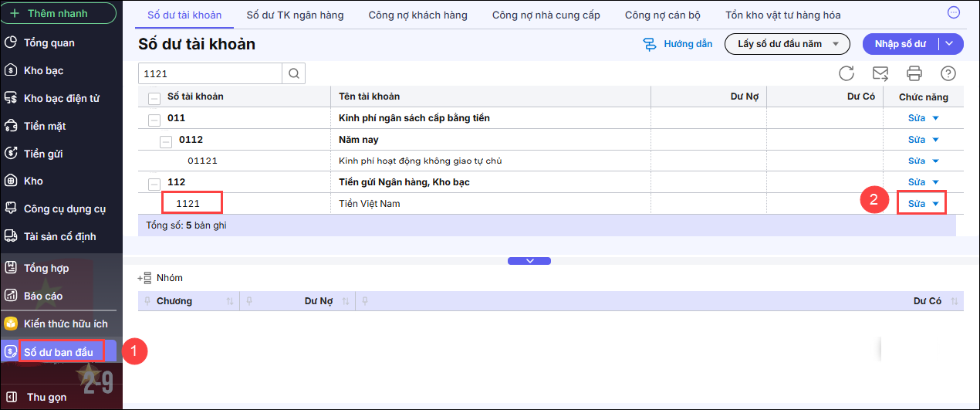
Task: Open Tài sản cố định in sidebar
Action: coord(59,236)
